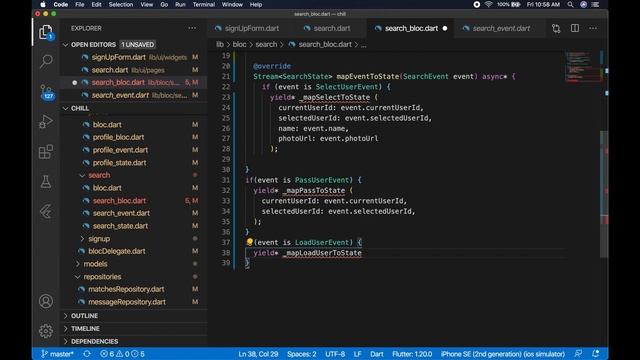The width and height of the screenshot is (640, 360).
Task: Click the unsaved dot on search_bloc.dart tab
Action: pos(445,28)
